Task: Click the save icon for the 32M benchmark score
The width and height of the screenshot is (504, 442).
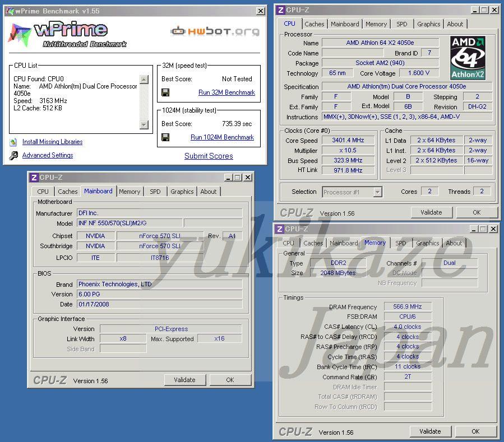Action: click(165, 92)
